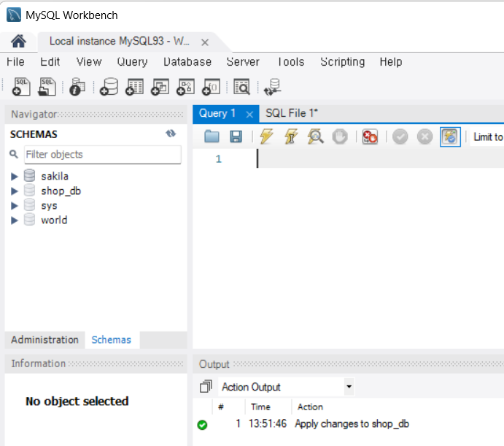Viewport: 504px width, 446px height.
Task: Open the Limit to rows dropdown
Action: coord(487,137)
